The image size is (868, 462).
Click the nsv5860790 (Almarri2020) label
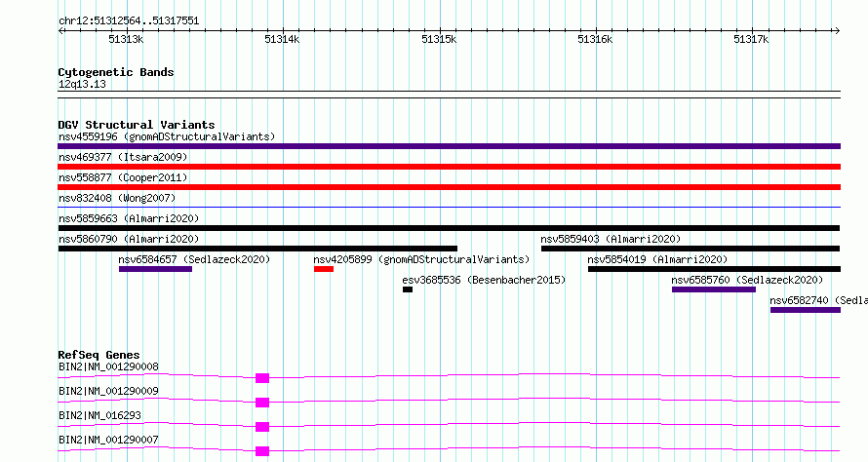coord(129,239)
